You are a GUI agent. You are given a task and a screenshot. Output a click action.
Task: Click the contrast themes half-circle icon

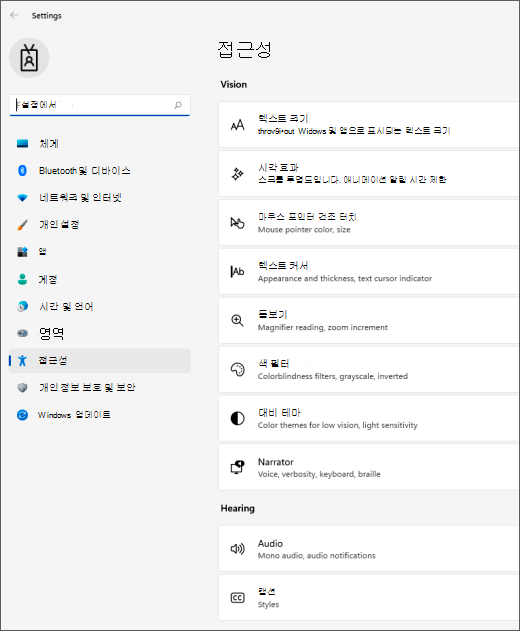click(237, 419)
